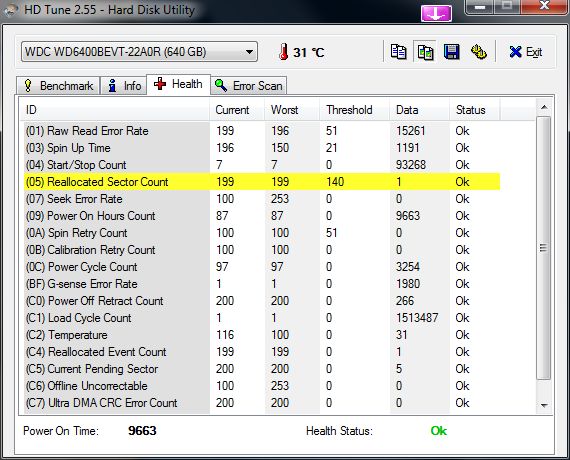Click the copy screenshot to clipboard icon
Image resolution: width=570 pixels, height=460 pixels.
click(425, 52)
